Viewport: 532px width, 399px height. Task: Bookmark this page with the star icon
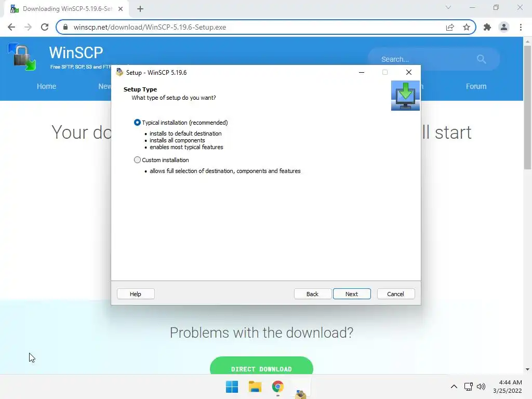tap(467, 27)
